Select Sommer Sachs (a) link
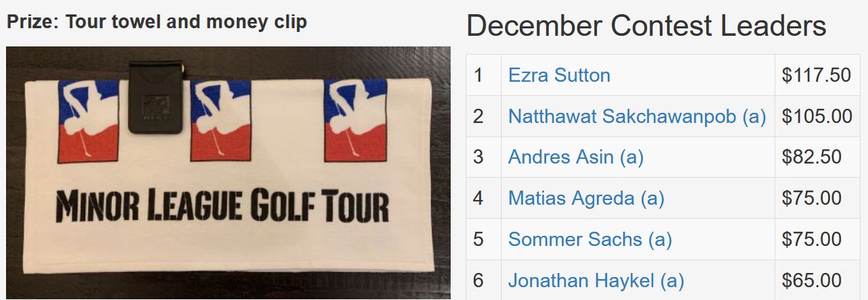The height and width of the screenshot is (300, 868). pyautogui.click(x=590, y=239)
